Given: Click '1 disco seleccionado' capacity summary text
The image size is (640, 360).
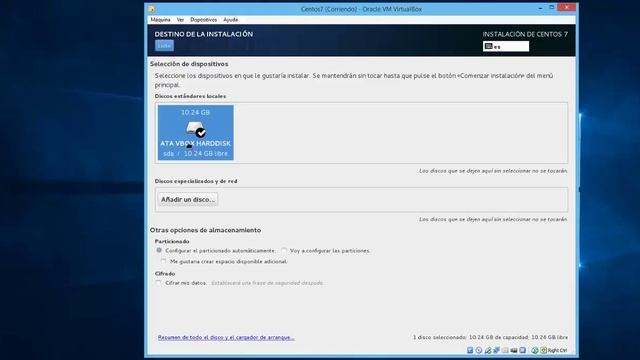Looking at the screenshot, I should [x=490, y=337].
